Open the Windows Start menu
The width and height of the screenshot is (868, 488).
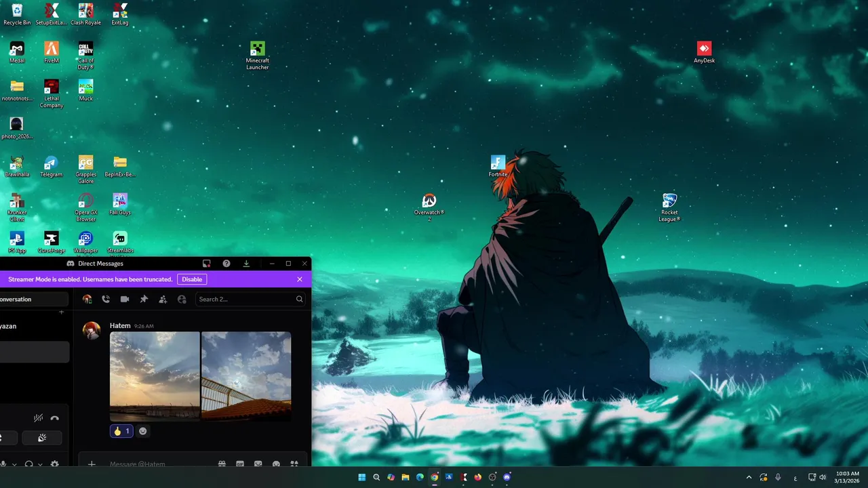click(x=362, y=477)
